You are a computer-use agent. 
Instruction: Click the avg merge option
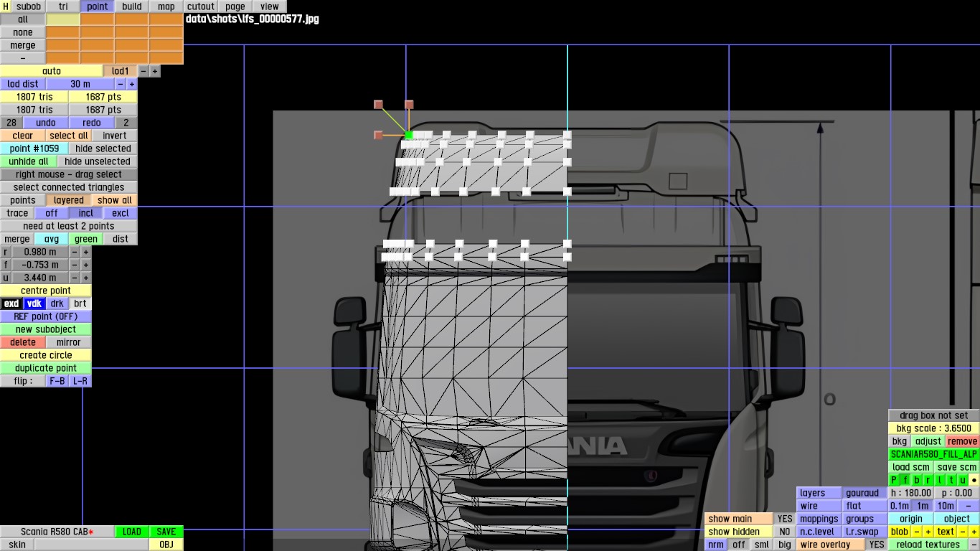(52, 239)
